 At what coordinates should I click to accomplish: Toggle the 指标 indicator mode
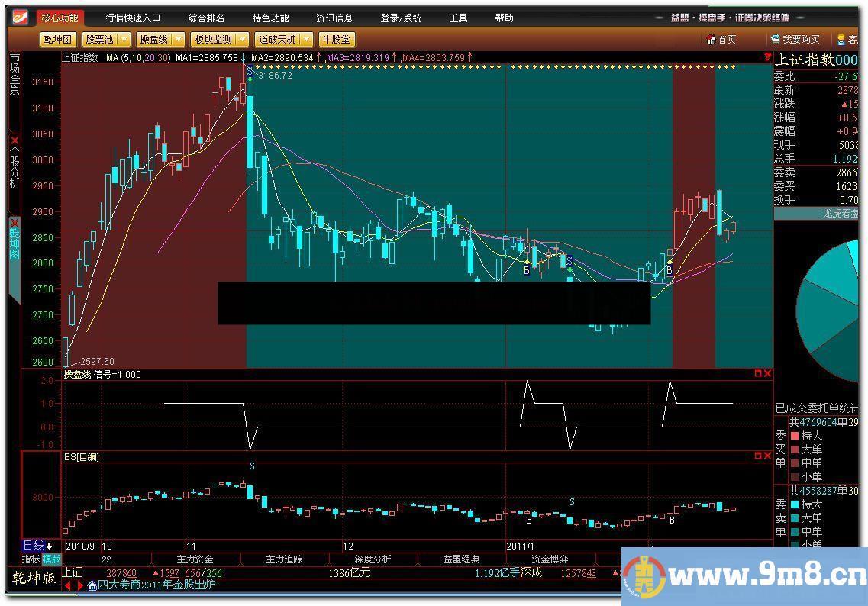point(31,559)
